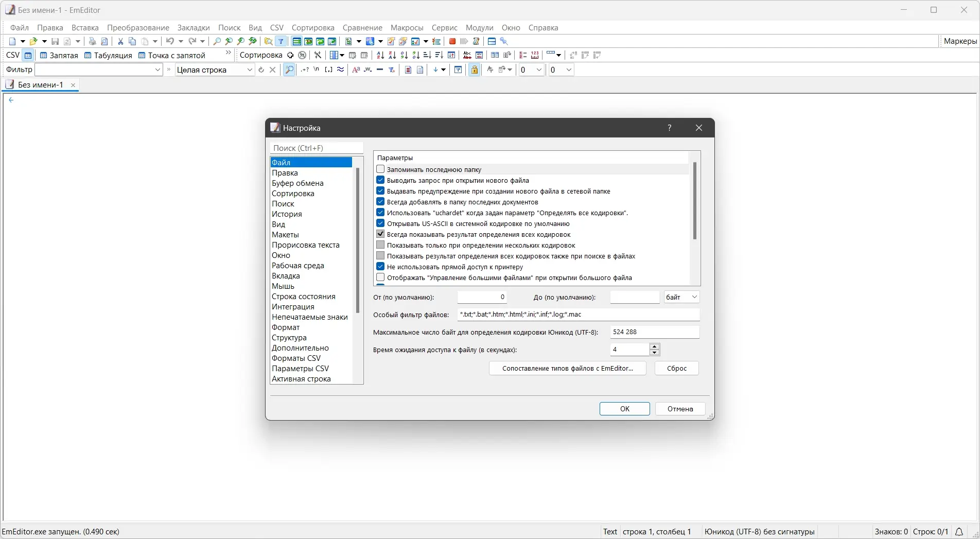Click the padlock icon in filter bar

pos(475,69)
